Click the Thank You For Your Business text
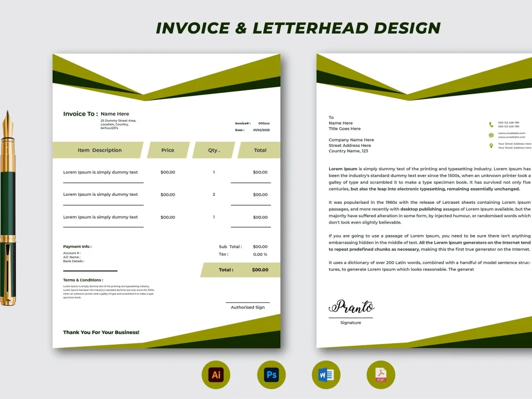 coord(101,332)
